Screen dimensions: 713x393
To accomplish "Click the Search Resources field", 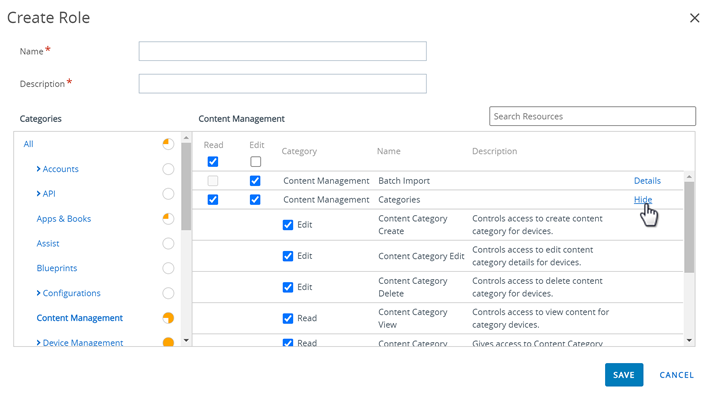I will (592, 116).
